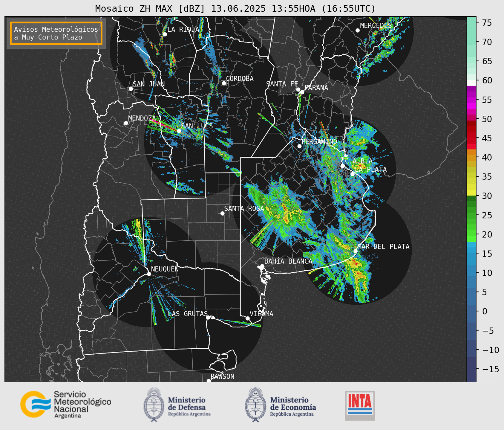
Task: Click the Avisos Meteorológicos a Muy Corto Plazo box
Action: (x=56, y=33)
